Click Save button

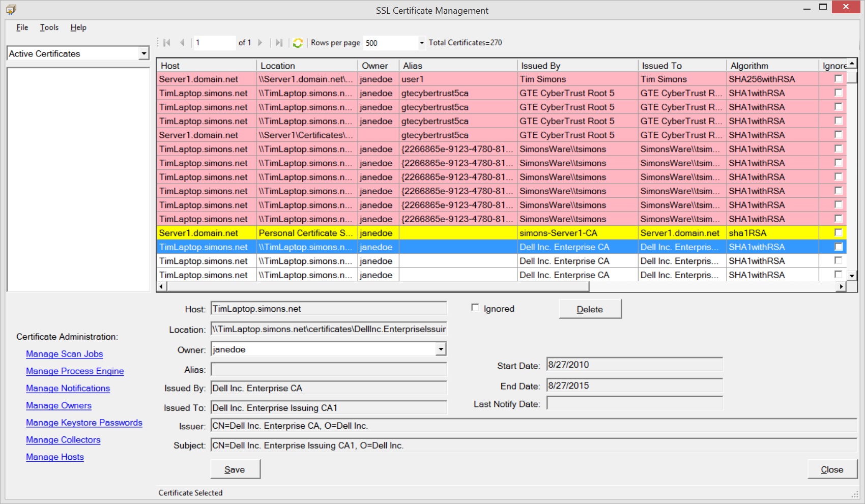tap(235, 469)
